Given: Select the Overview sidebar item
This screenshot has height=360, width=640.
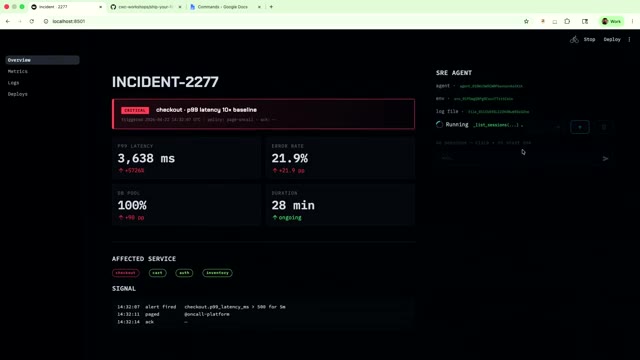Looking at the screenshot, I should coord(42,60).
